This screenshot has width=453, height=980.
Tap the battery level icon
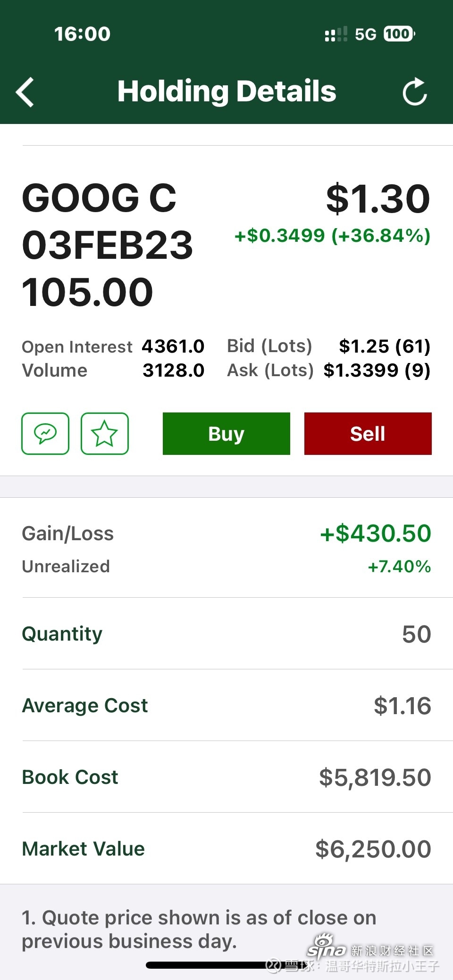tap(399, 34)
